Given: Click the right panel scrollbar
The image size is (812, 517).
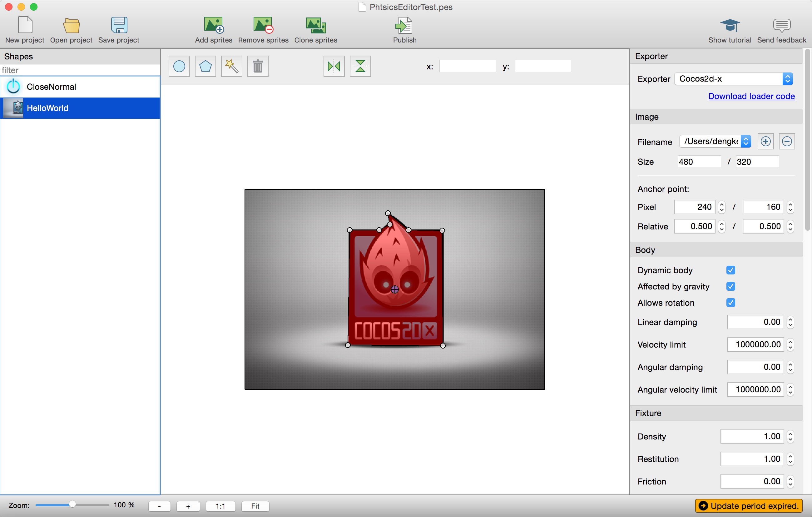Looking at the screenshot, I should 807,140.
